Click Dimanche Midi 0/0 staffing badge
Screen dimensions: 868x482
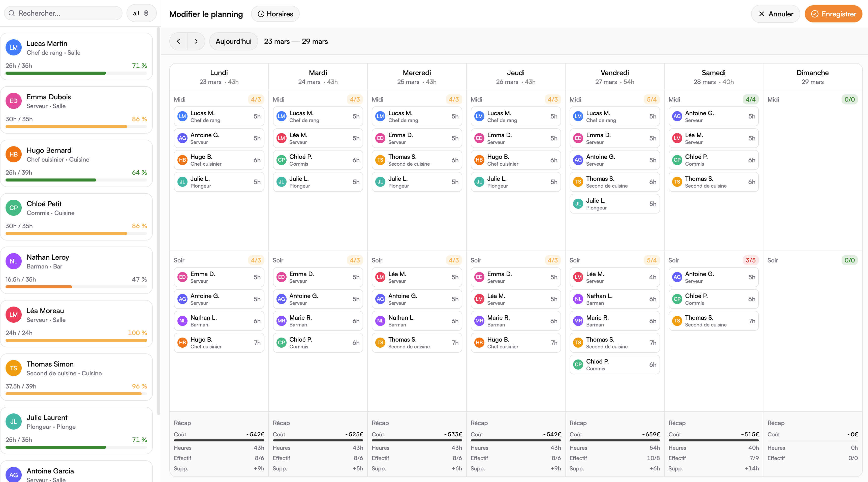tap(849, 99)
